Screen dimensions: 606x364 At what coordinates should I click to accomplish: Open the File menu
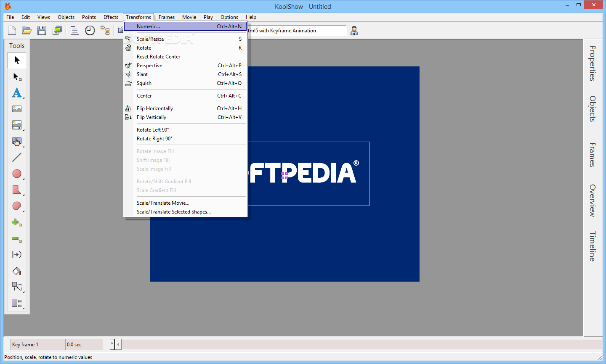(10, 17)
